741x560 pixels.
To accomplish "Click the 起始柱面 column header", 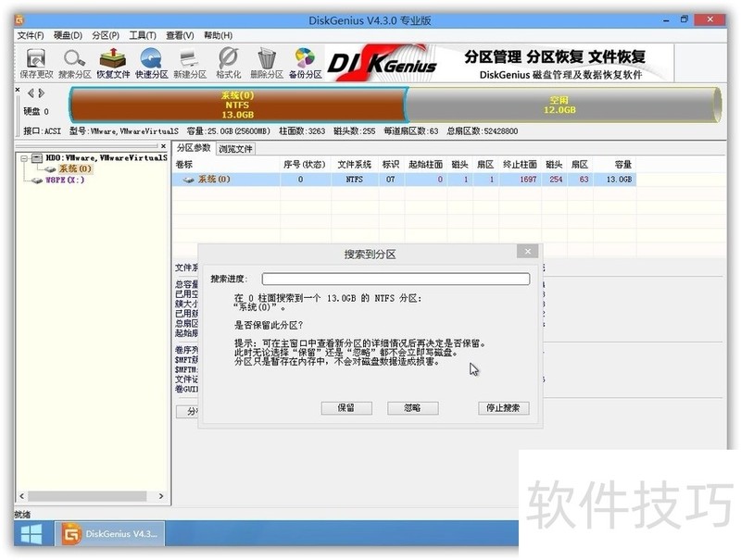I will pos(425,165).
